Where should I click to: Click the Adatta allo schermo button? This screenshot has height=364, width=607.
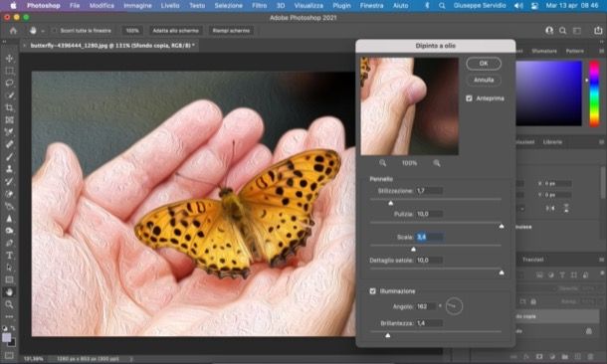(x=176, y=31)
